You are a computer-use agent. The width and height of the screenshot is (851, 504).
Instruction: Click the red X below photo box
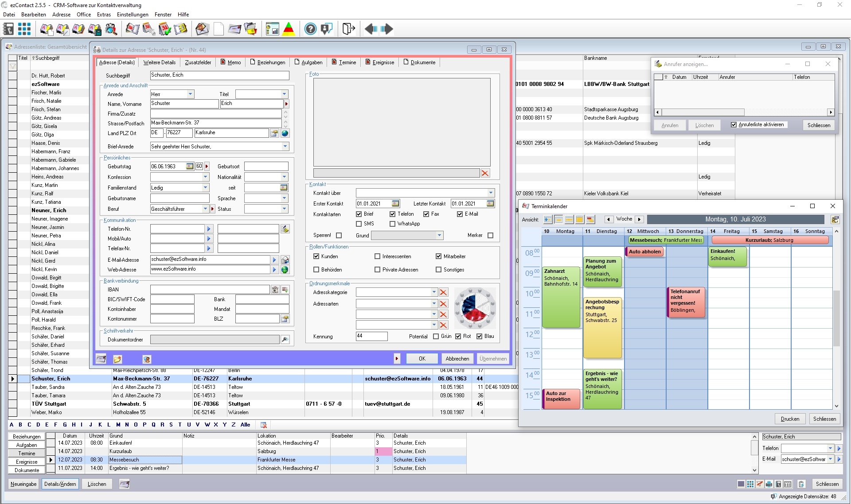pyautogui.click(x=485, y=173)
